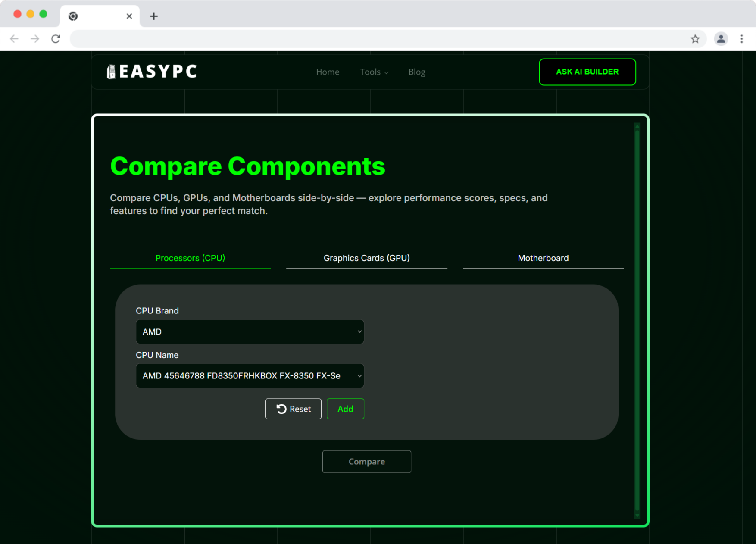Bookmark this page with star icon
The width and height of the screenshot is (756, 544).
(x=695, y=39)
